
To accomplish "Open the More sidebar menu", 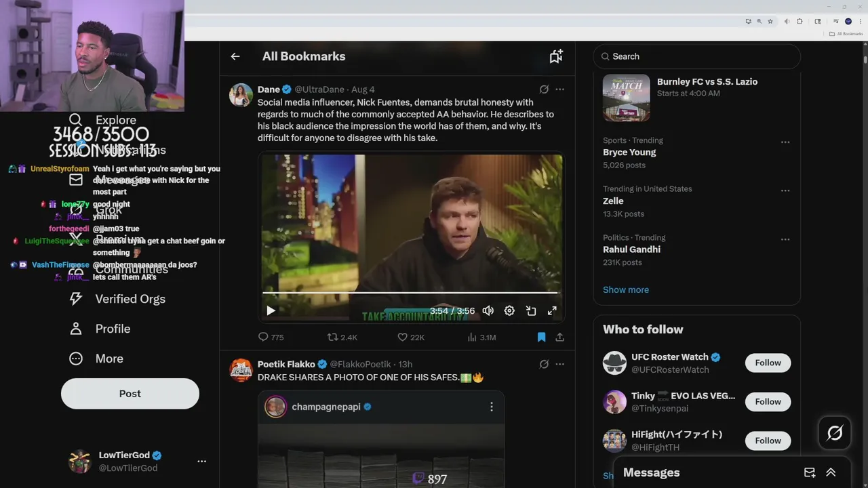I will click(96, 359).
